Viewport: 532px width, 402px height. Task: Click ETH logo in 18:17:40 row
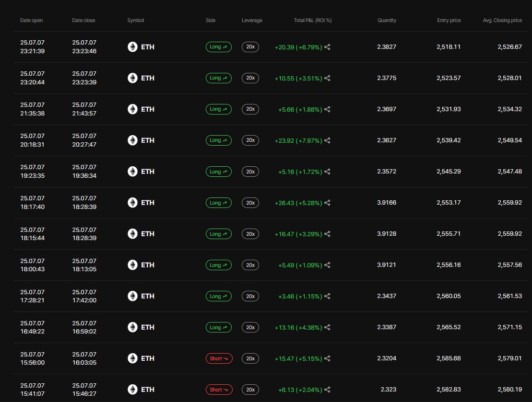coord(132,203)
